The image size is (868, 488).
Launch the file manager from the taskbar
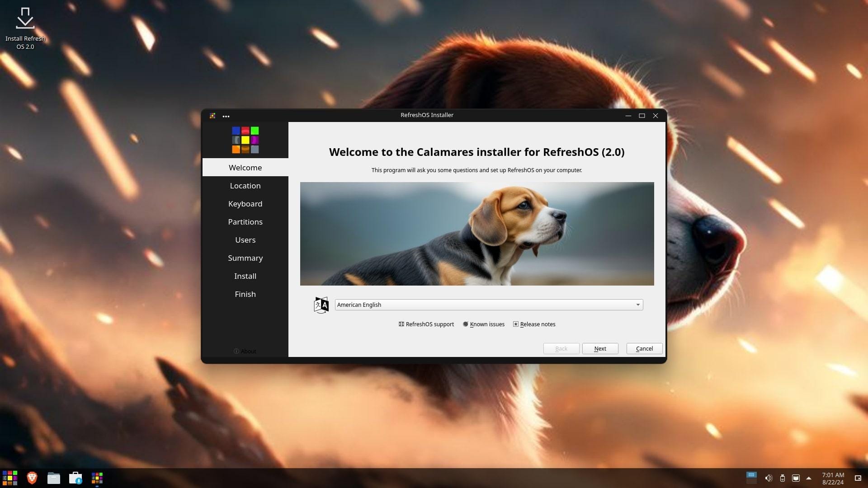[53, 478]
